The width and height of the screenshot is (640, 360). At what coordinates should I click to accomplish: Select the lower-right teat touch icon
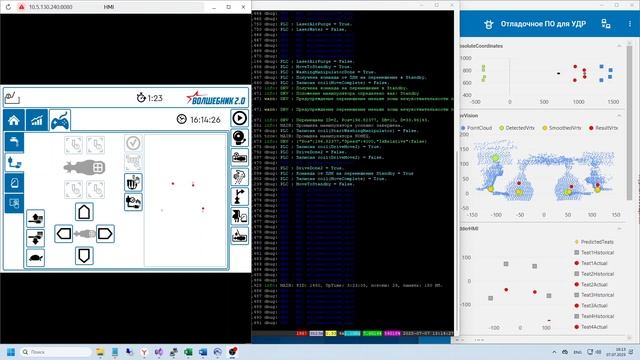point(96,189)
